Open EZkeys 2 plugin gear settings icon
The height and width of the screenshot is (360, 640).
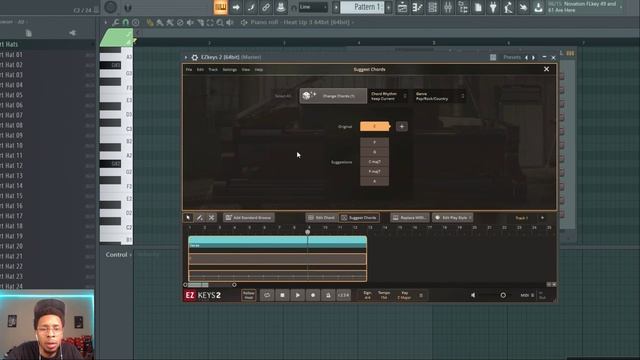point(195,57)
